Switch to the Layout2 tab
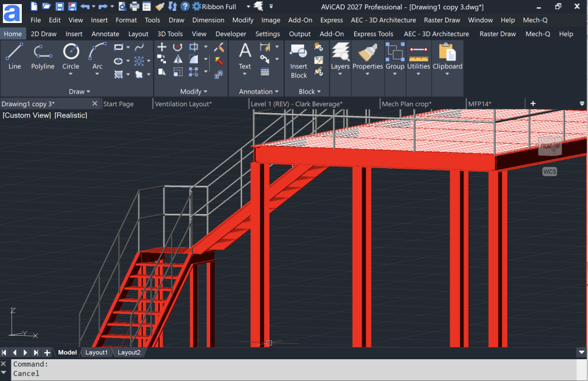 [x=129, y=352]
